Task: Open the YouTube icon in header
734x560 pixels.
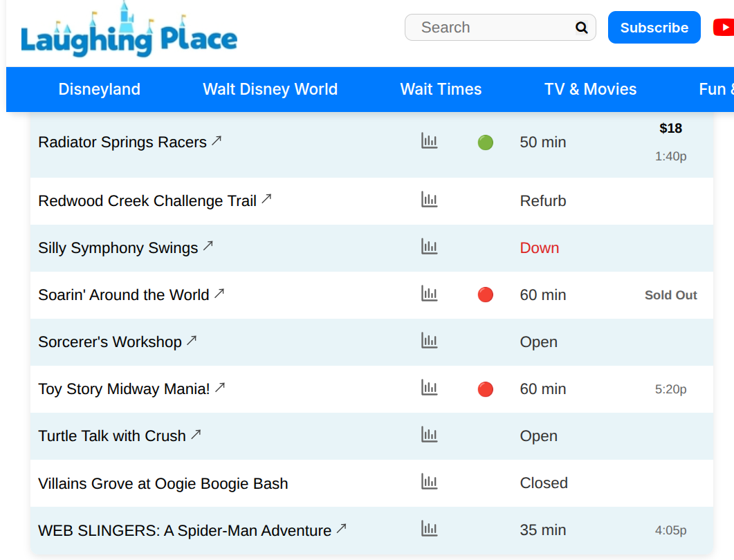Action: coord(724,28)
